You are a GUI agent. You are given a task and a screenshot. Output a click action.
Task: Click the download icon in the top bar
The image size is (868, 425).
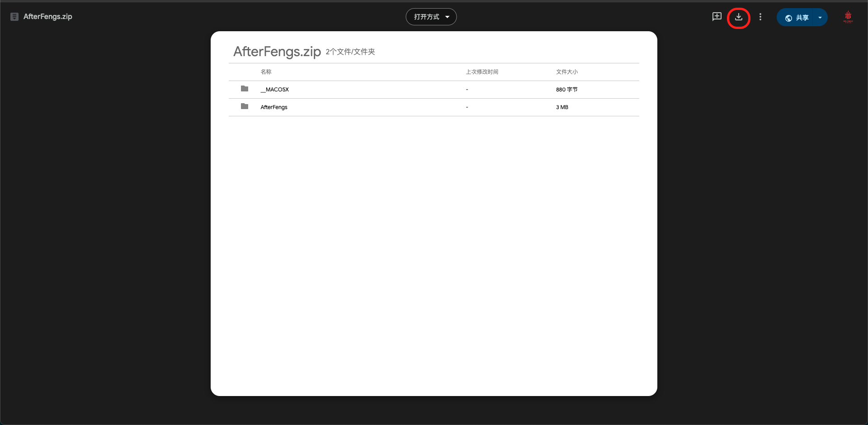tap(738, 17)
